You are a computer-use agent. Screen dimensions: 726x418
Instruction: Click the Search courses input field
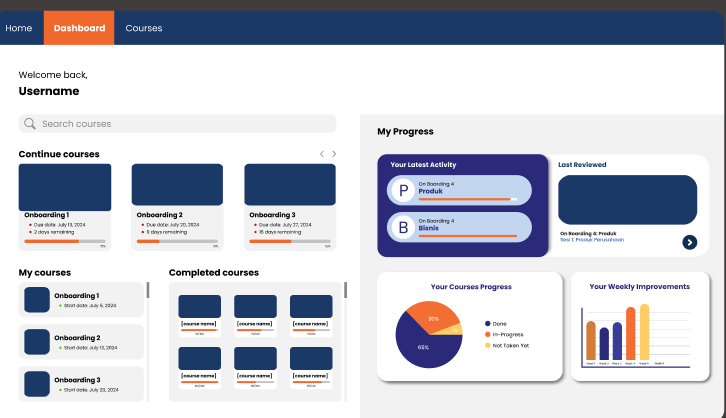(x=185, y=124)
